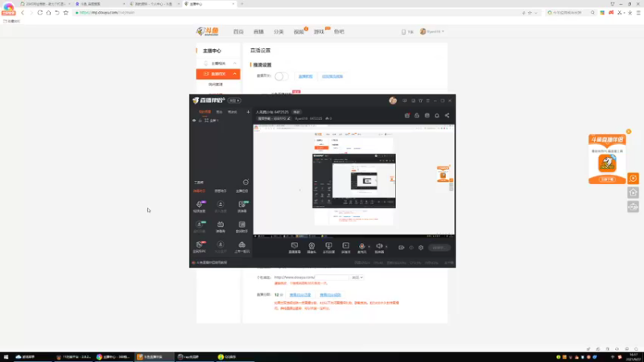Click the first blue link beside broadcast switch
The image size is (644, 362).
tap(305, 76)
